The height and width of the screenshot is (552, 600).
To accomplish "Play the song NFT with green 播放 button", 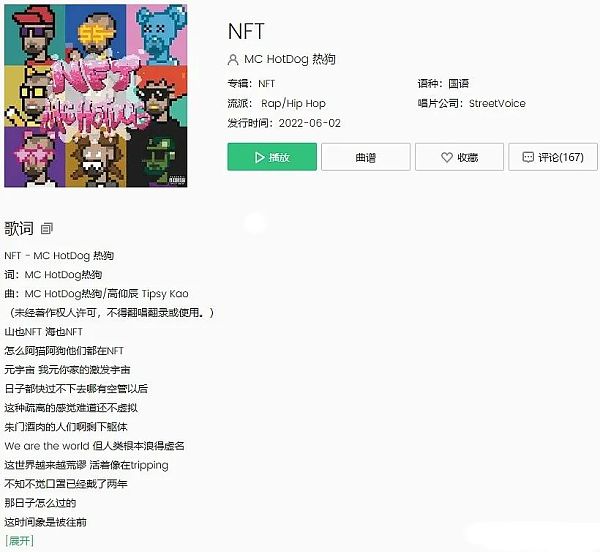I will 272,157.
